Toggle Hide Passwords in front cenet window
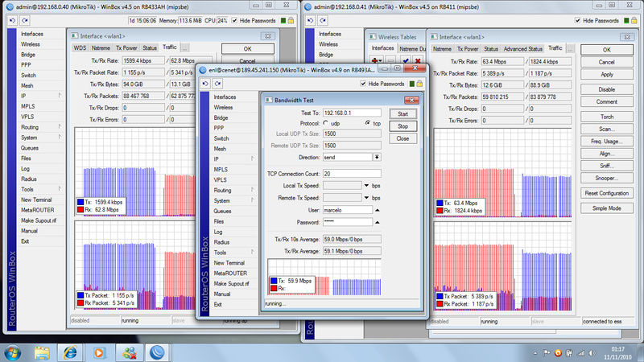 coord(363,84)
